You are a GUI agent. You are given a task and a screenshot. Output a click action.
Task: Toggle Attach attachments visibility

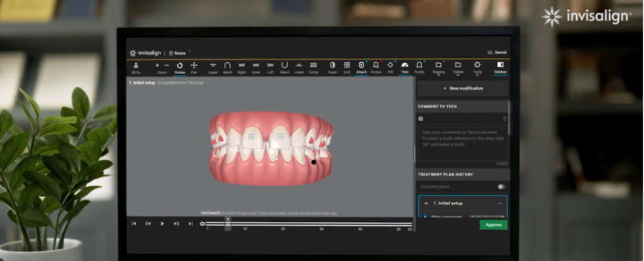coord(361,67)
